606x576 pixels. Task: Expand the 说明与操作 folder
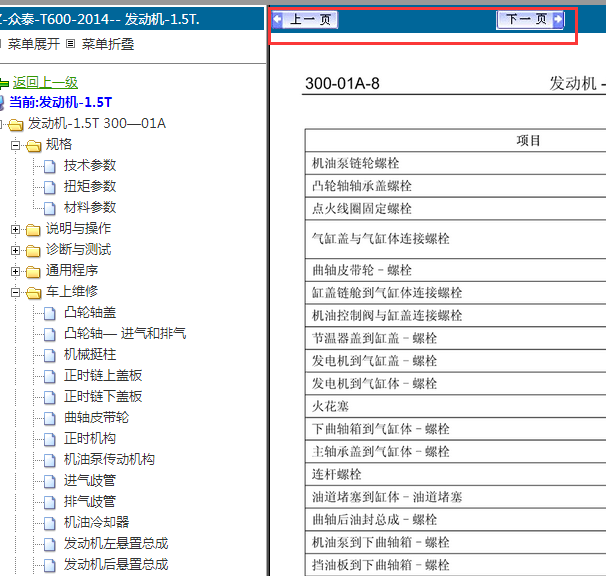pyautogui.click(x=15, y=229)
